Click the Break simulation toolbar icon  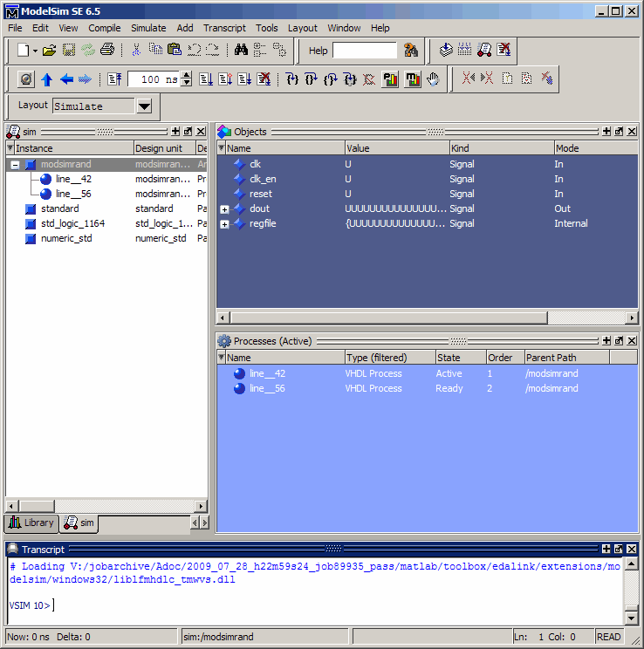(504, 50)
